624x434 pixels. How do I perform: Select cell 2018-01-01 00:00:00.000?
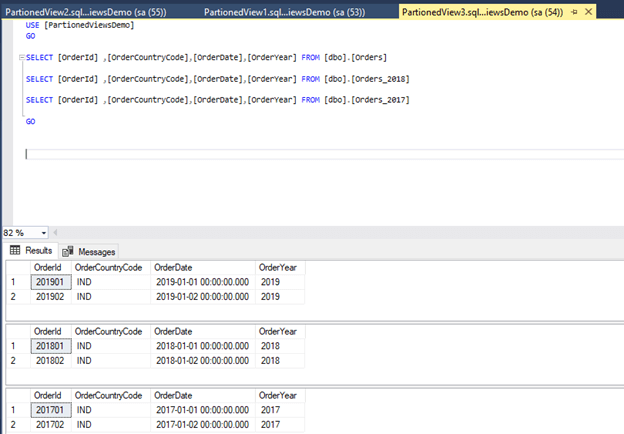tap(203, 346)
